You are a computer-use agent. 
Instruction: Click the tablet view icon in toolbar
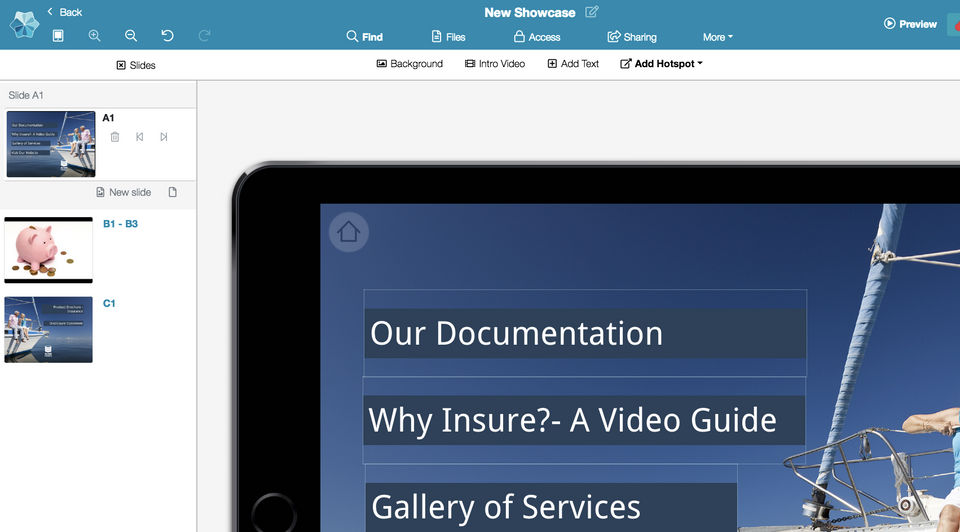click(x=58, y=36)
